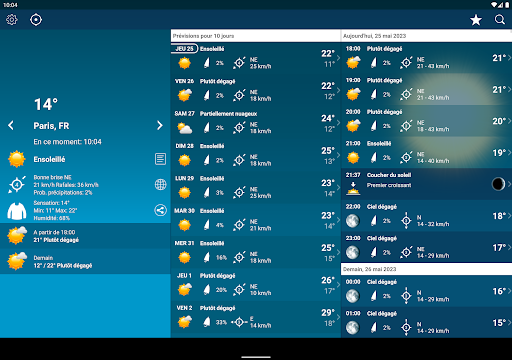Click the wind compass icon at 23:00

(406, 252)
